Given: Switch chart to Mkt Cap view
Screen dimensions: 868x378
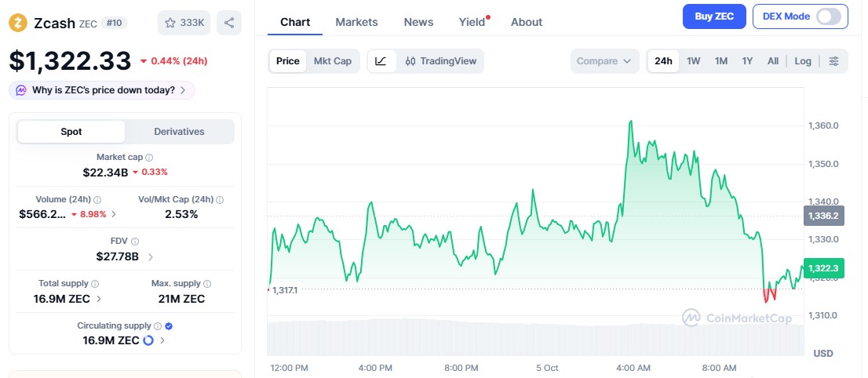Looking at the screenshot, I should coord(333,61).
